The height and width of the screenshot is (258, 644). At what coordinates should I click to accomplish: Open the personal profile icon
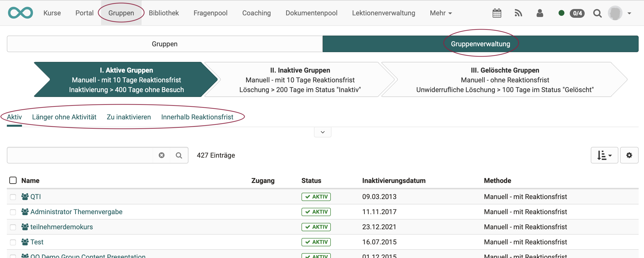pyautogui.click(x=540, y=13)
